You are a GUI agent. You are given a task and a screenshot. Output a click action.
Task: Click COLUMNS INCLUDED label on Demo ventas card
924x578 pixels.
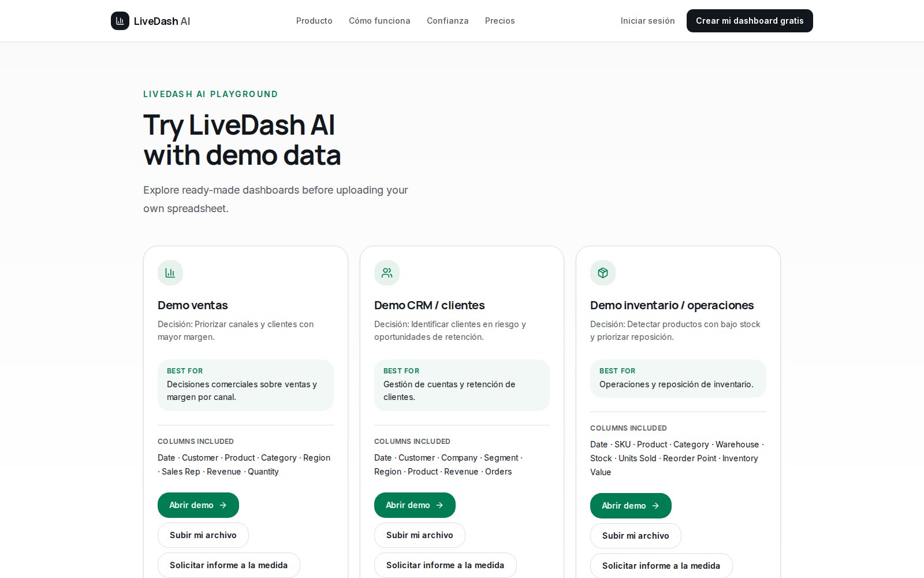tap(196, 442)
